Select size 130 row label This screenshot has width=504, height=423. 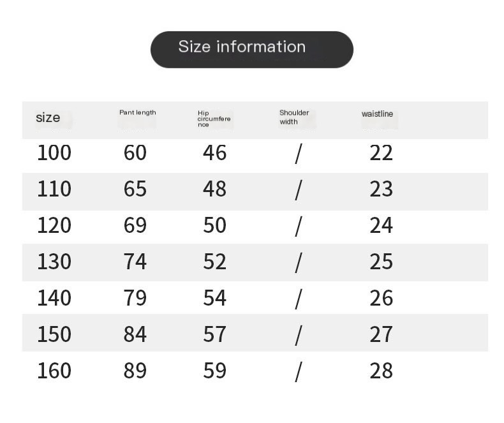pos(54,262)
